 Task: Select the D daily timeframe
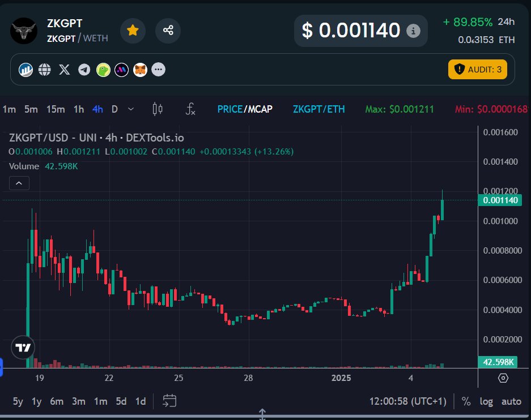click(x=114, y=109)
